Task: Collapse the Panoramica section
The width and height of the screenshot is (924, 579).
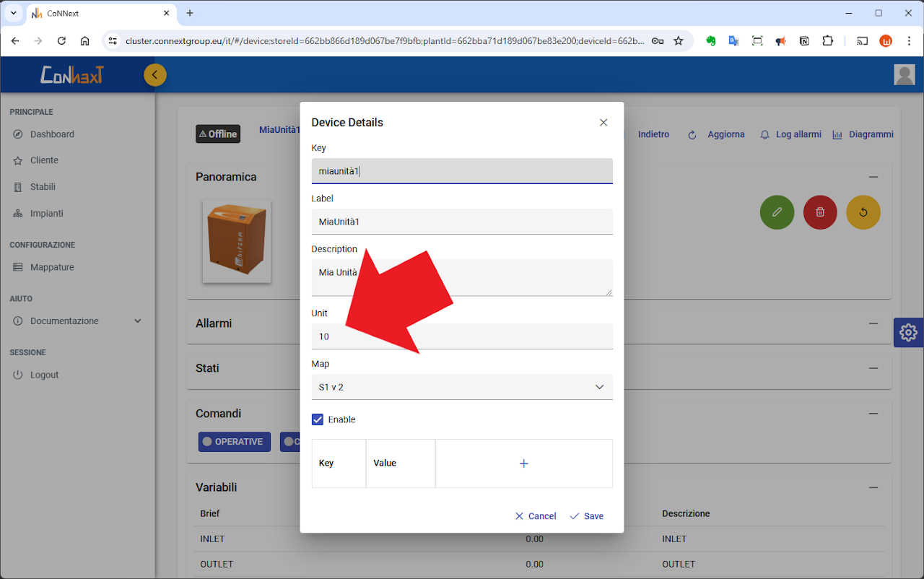Action: 873,177
